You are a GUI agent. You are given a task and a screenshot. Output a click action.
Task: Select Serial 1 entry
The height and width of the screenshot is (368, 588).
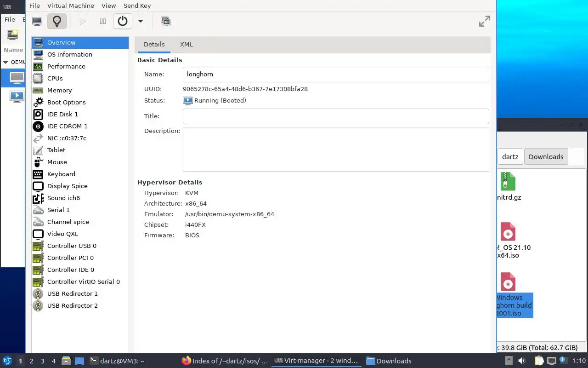point(80,210)
